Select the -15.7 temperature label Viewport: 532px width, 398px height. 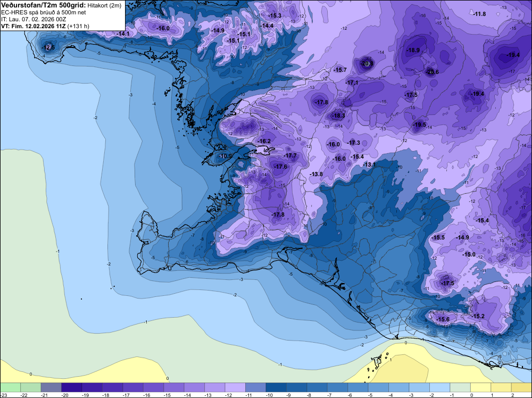coord(340,70)
